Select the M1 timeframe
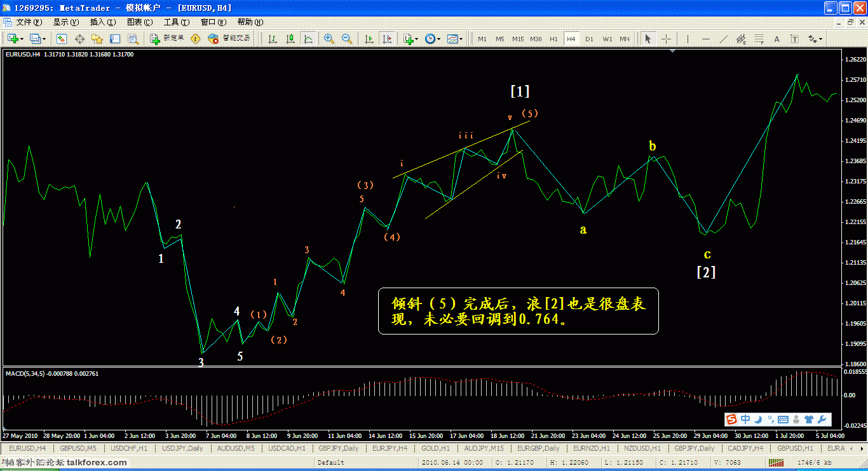 point(482,39)
